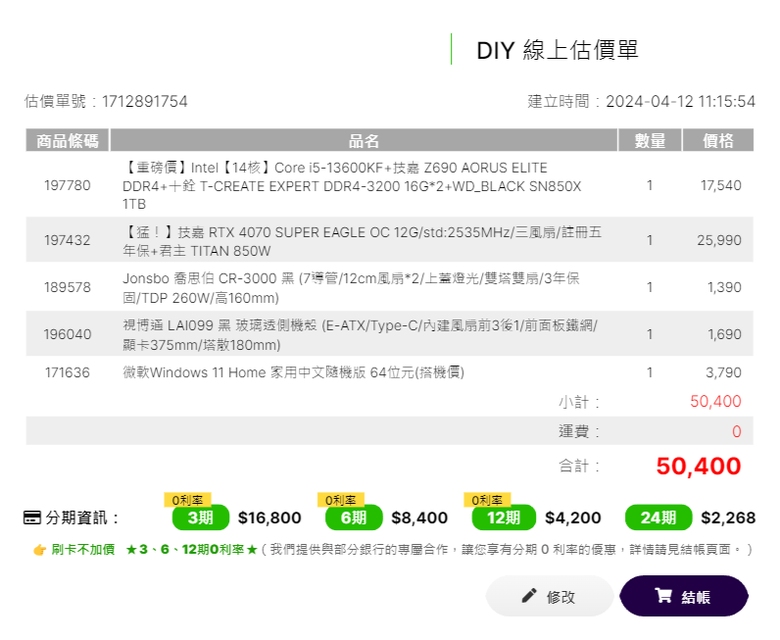Click the credit card icon beside 分期資訊

point(32,518)
